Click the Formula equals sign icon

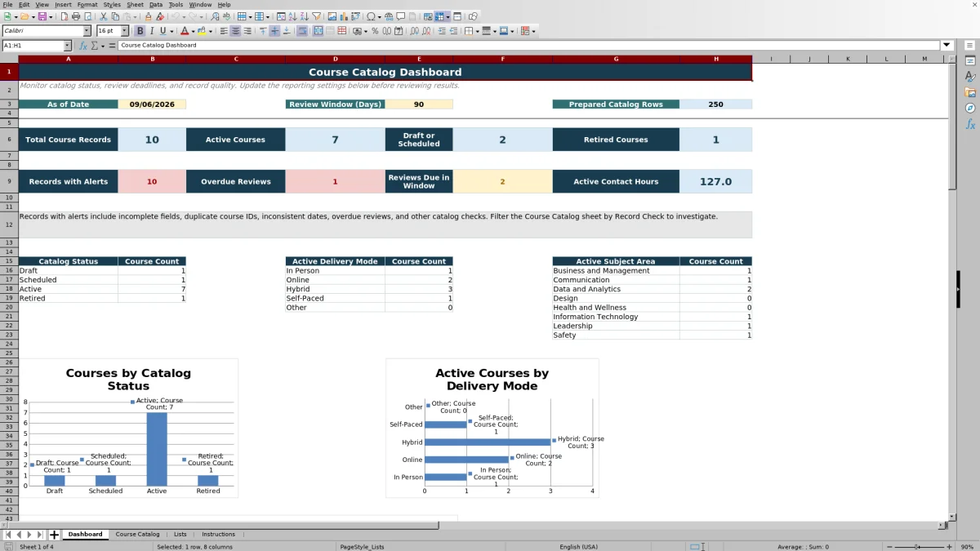tap(111, 46)
